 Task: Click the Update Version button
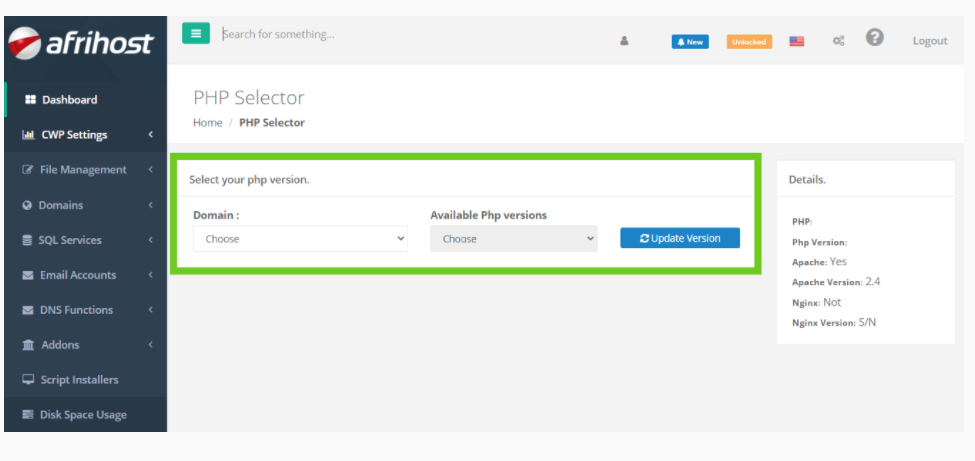680,238
